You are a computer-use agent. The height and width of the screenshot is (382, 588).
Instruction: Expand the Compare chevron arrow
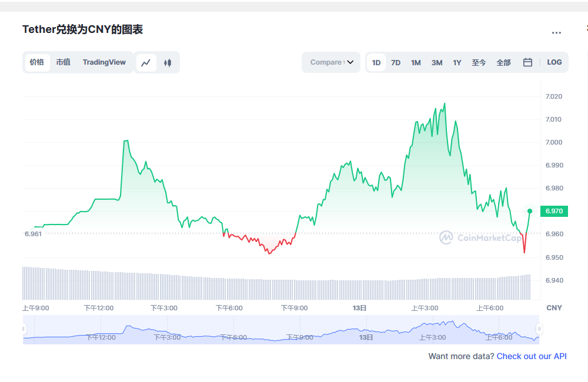pos(350,62)
